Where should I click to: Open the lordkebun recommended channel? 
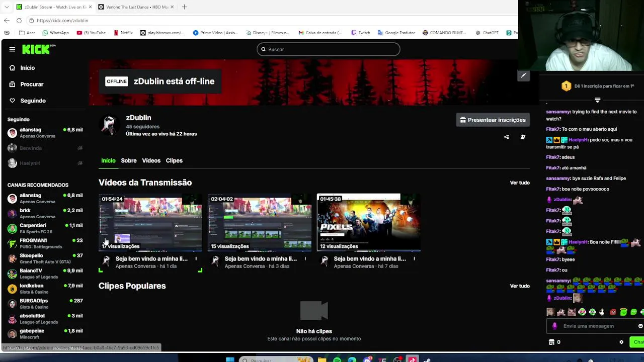45,289
